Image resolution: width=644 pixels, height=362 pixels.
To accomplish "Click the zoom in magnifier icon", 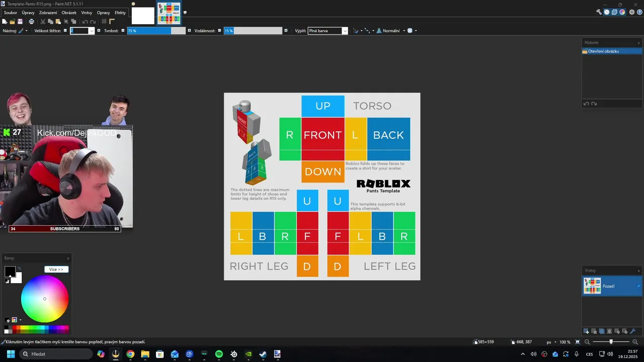I will pyautogui.click(x=635, y=342).
